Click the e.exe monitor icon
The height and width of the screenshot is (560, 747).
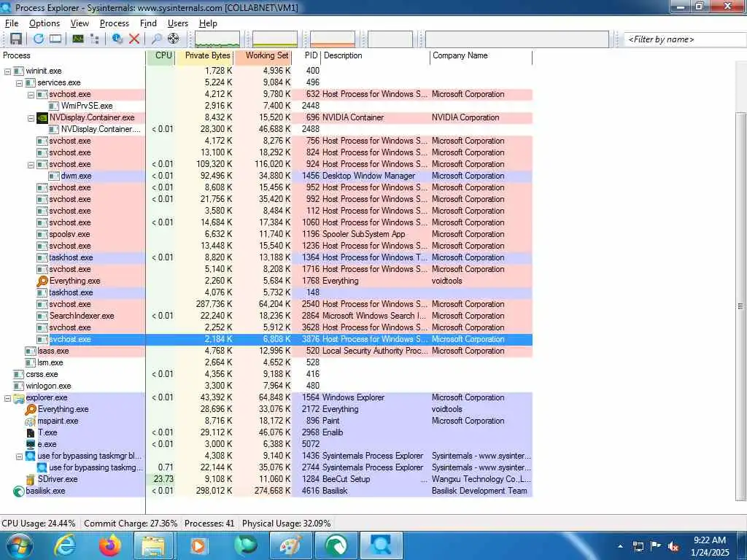coord(31,444)
